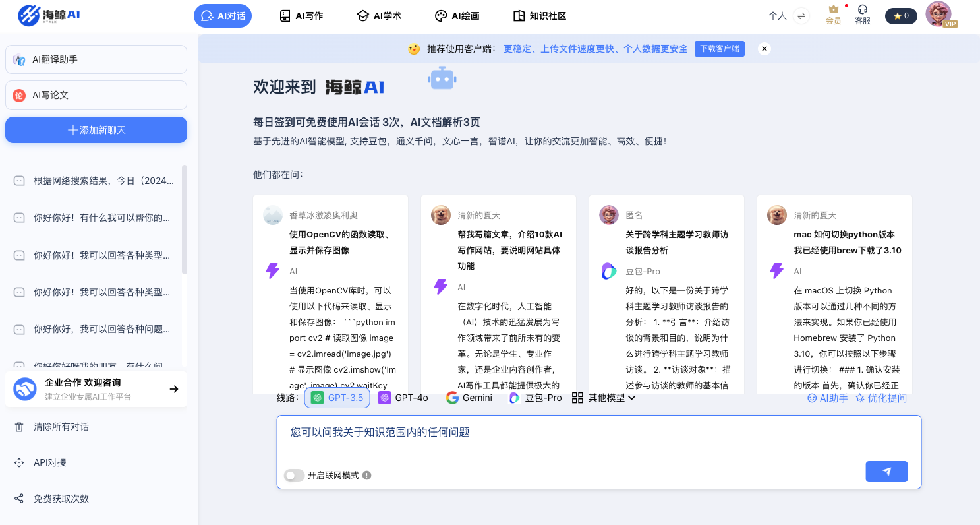Click the 豆包-Pro icon in third card
This screenshot has height=525, width=980.
tap(609, 271)
